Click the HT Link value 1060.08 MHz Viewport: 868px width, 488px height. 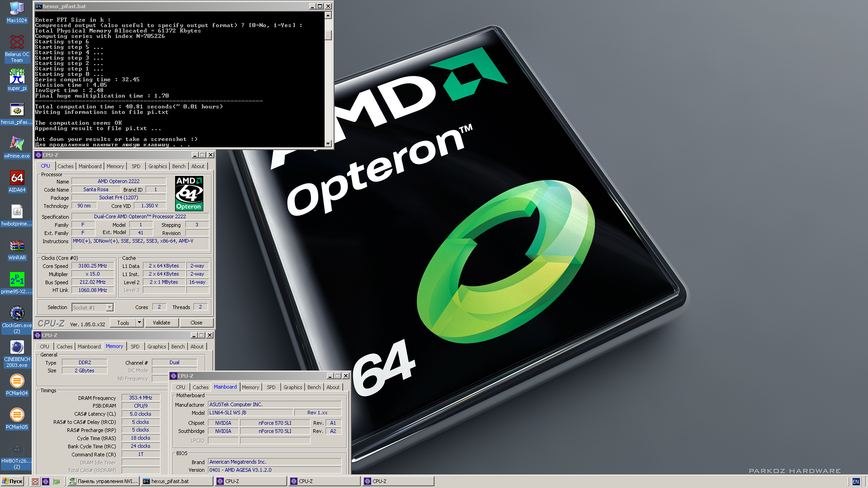coord(93,291)
